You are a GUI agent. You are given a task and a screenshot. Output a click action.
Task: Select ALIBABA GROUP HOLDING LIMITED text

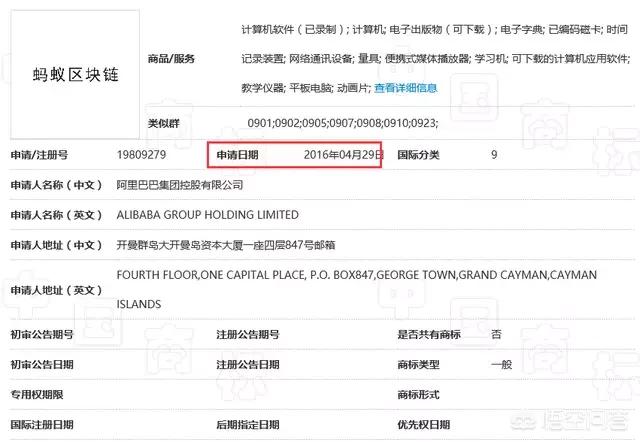pos(207,215)
